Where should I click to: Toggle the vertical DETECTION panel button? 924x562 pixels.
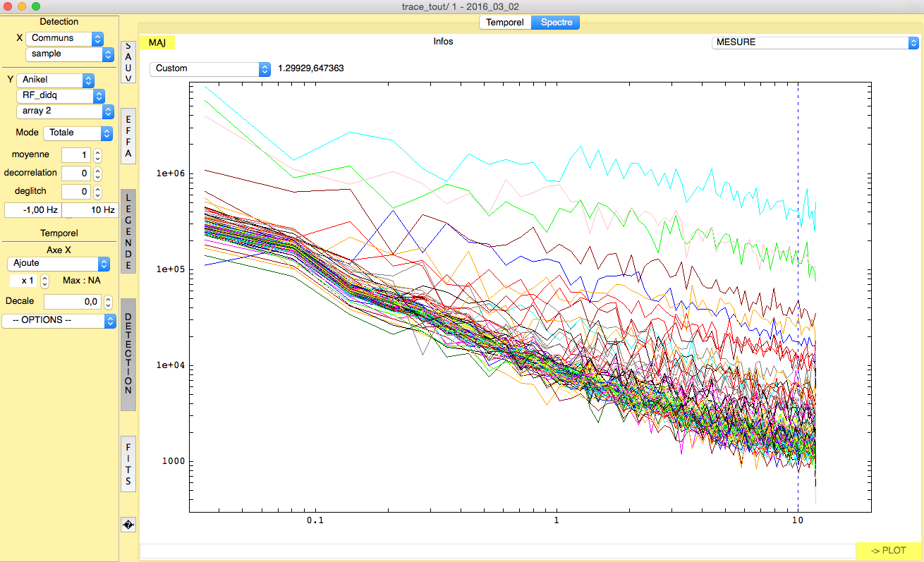[x=128, y=354]
